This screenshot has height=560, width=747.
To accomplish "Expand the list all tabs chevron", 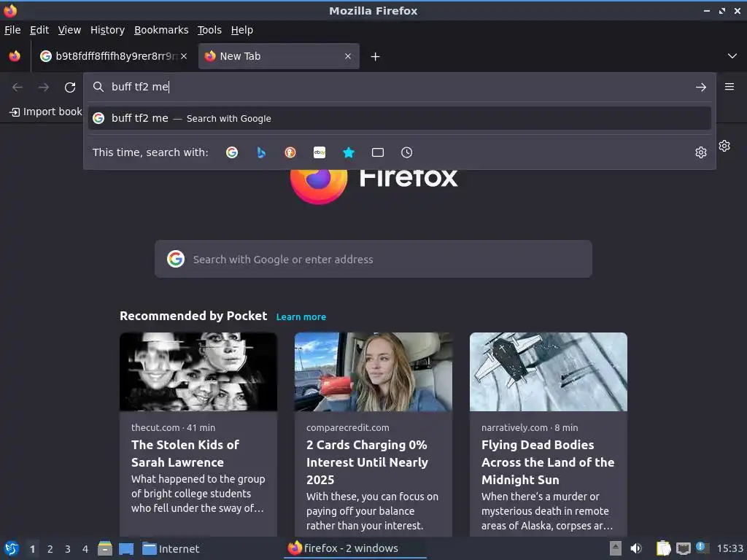I will click(x=732, y=56).
